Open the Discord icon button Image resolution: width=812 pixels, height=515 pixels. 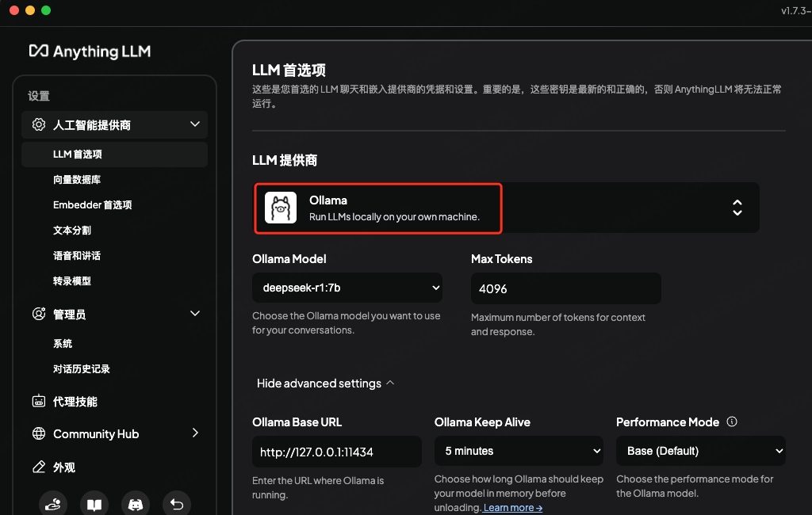tap(135, 504)
